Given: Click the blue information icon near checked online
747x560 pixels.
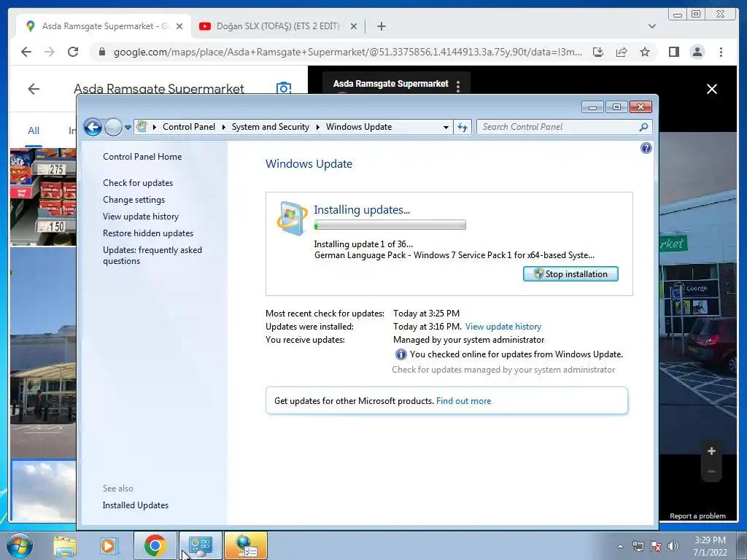Looking at the screenshot, I should pos(401,354).
